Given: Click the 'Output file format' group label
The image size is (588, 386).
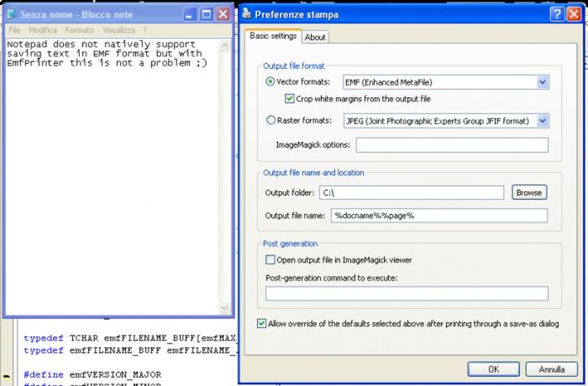Looking at the screenshot, I should coord(293,66).
